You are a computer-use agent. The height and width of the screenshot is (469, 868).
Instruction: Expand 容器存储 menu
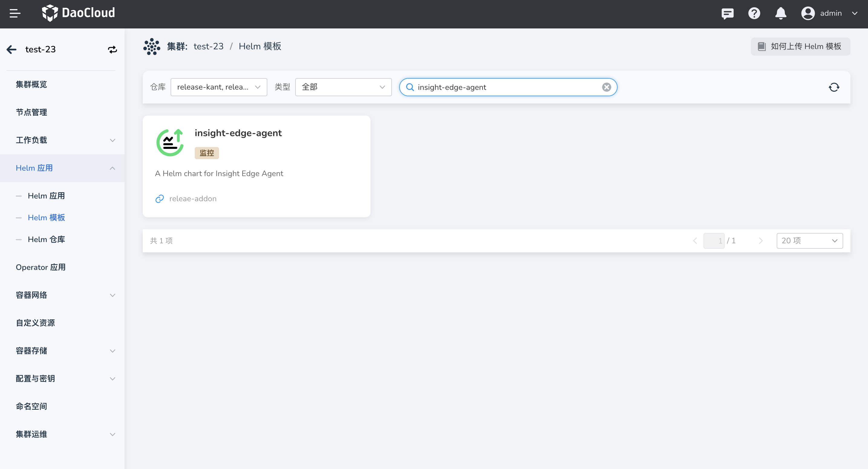tap(62, 351)
